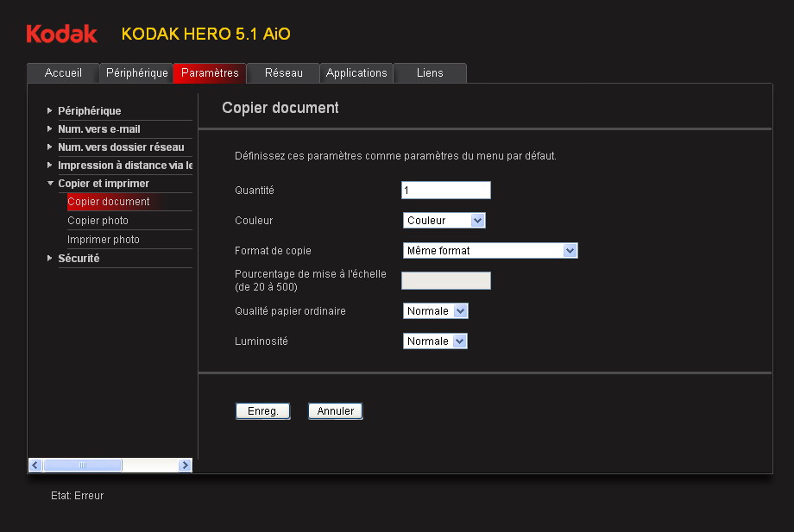The height and width of the screenshot is (532, 794).
Task: Click the Enreg. button
Action: tap(262, 411)
